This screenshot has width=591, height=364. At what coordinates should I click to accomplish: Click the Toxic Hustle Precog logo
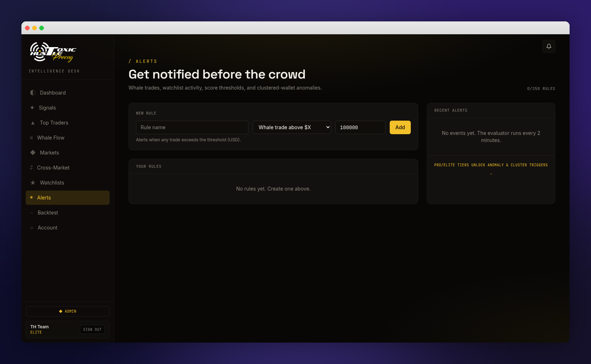tap(53, 52)
